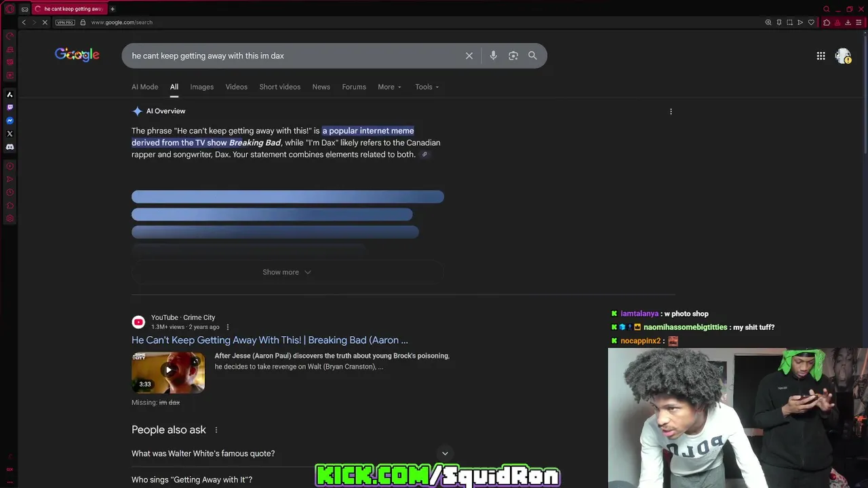This screenshot has height=488, width=868.
Task: Open the Google account avatar
Action: [843, 56]
